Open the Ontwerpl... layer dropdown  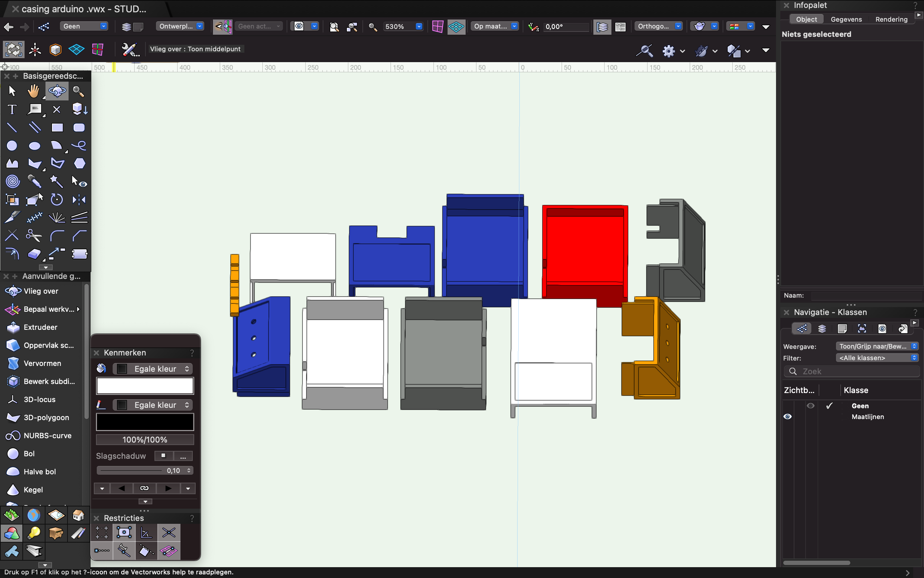180,26
